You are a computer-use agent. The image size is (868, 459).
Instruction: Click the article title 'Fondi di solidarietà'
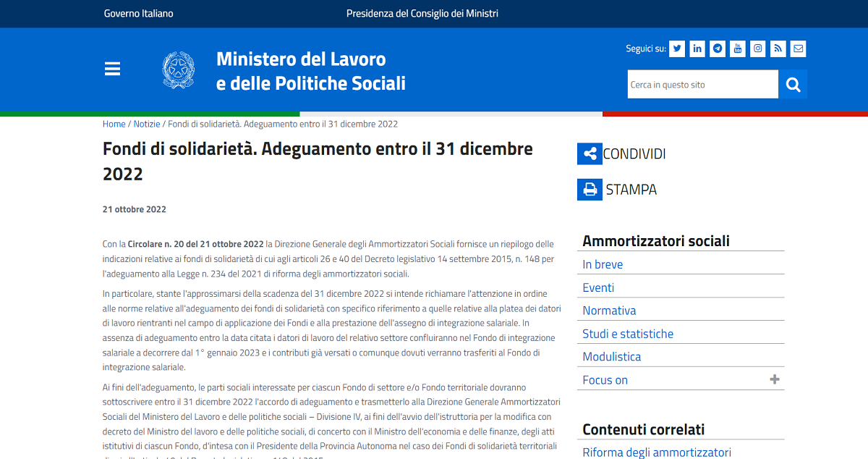tap(318, 161)
